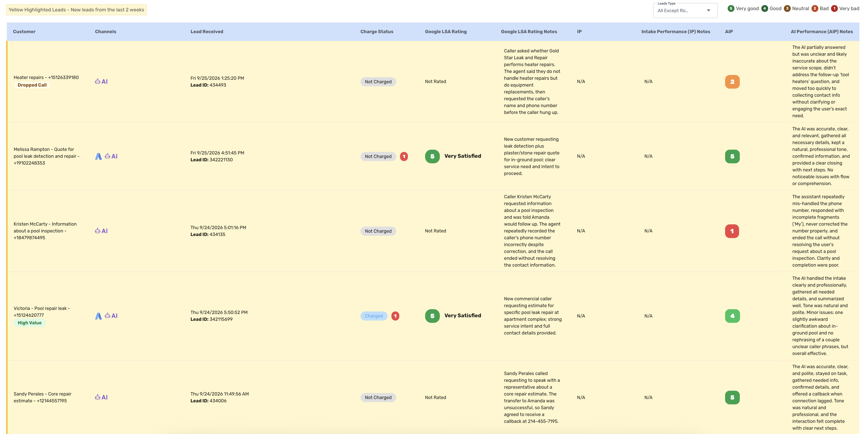
Task: Click the Very good legend badge
Action: pyautogui.click(x=731, y=8)
